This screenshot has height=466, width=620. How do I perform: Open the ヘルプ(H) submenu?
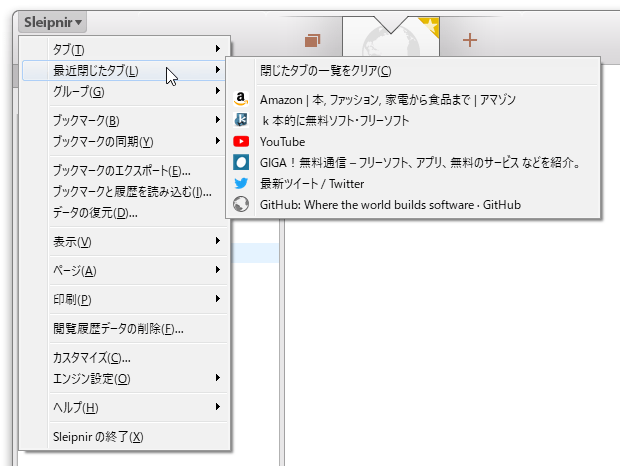coord(125,407)
